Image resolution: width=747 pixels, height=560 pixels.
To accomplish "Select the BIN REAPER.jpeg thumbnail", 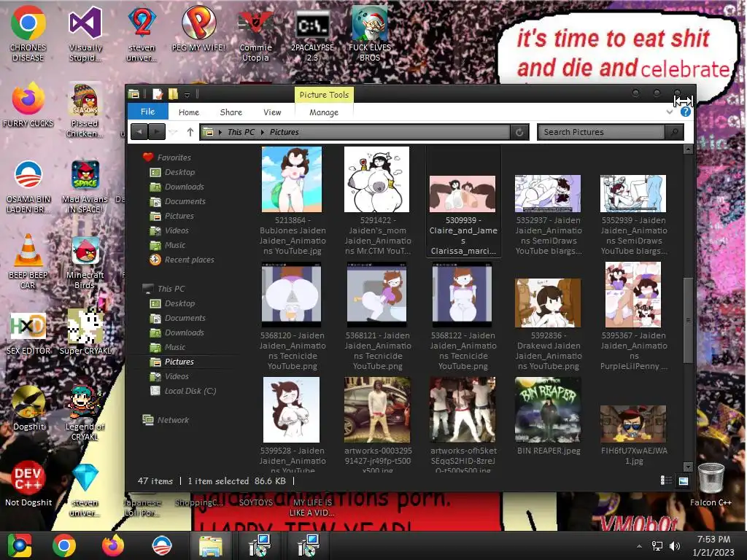I will coord(548,410).
